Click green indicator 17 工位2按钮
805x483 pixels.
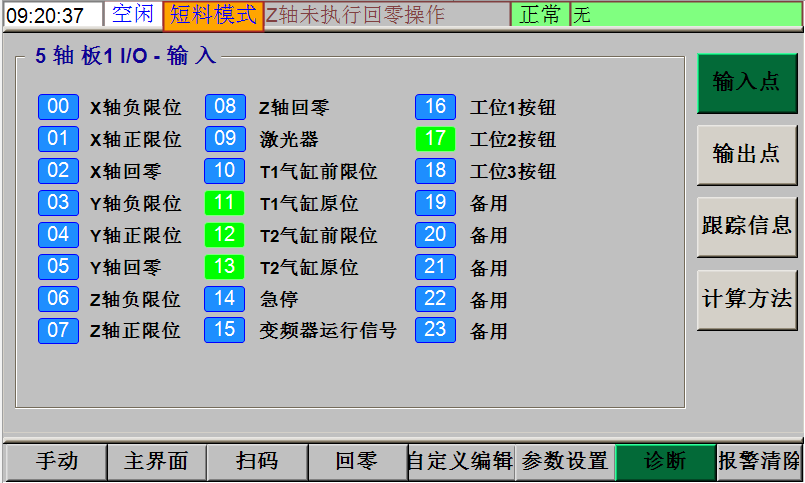coord(435,139)
